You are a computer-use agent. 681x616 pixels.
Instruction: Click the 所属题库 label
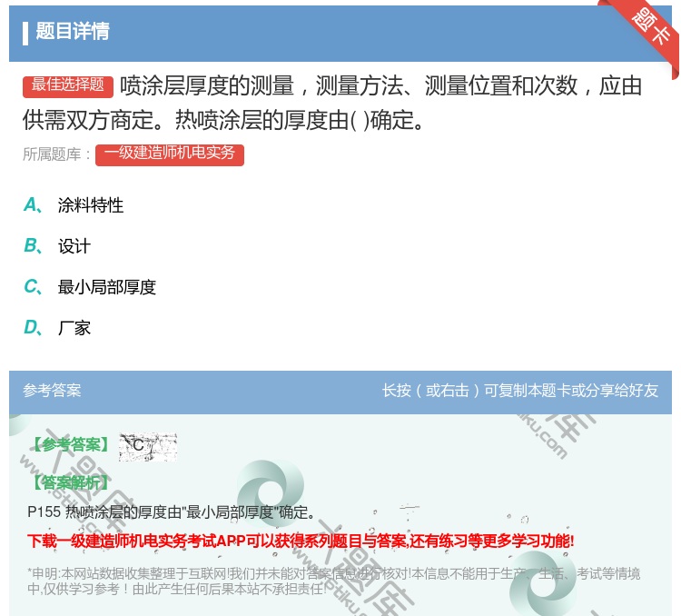(x=56, y=154)
